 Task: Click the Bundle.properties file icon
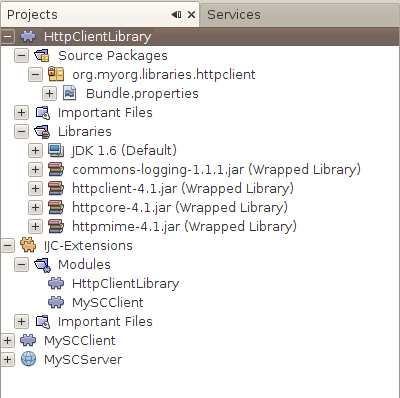(x=70, y=93)
